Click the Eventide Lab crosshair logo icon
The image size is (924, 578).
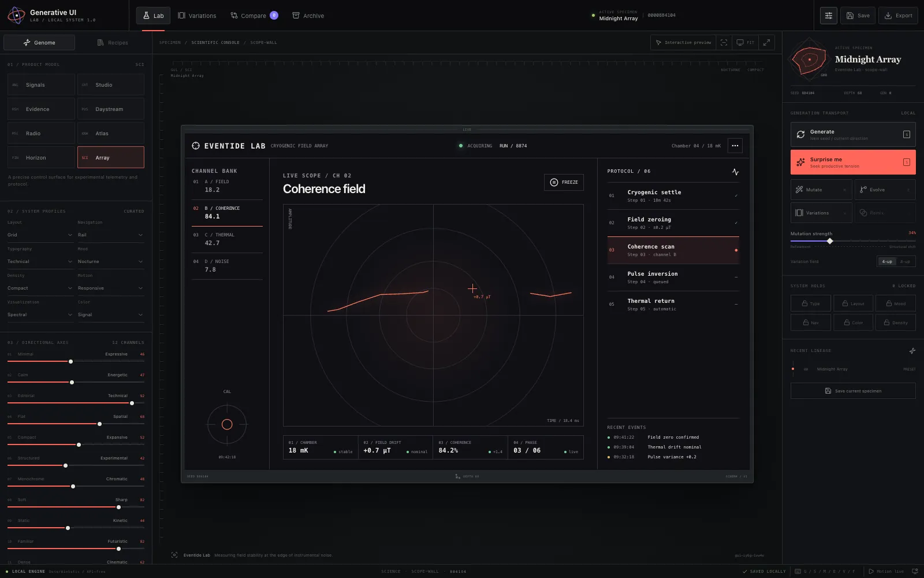tap(196, 146)
